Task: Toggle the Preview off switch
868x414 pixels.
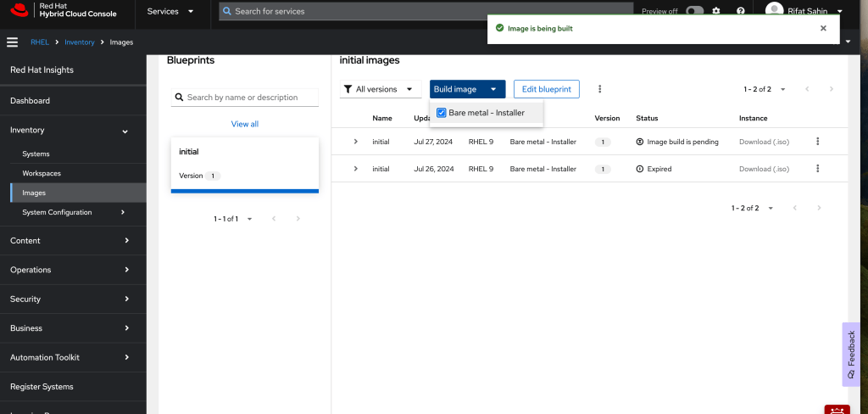Action: point(695,11)
